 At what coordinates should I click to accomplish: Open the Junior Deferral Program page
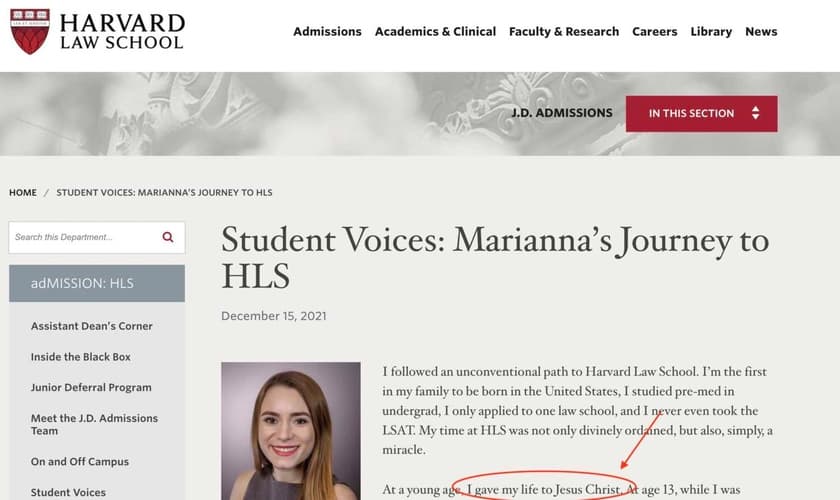point(91,387)
